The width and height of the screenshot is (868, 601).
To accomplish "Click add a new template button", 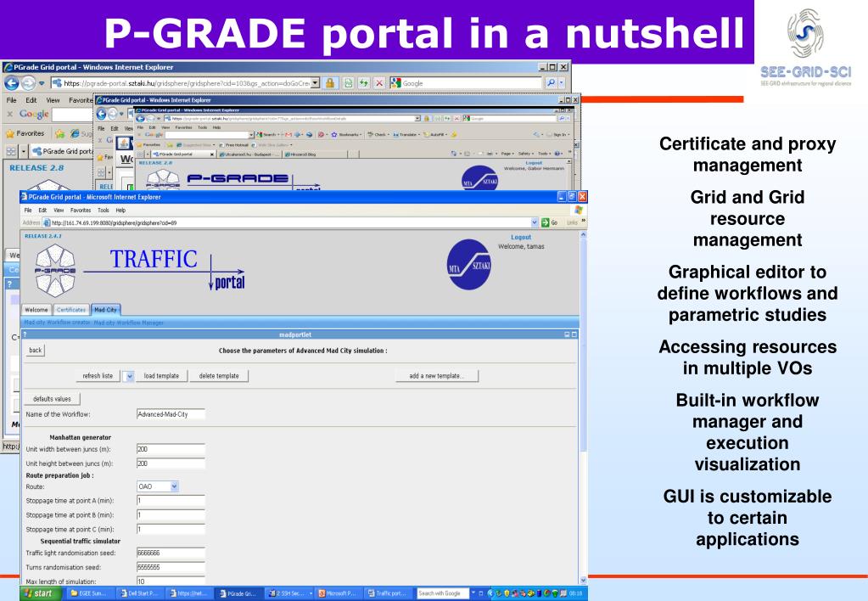I will pyautogui.click(x=437, y=376).
